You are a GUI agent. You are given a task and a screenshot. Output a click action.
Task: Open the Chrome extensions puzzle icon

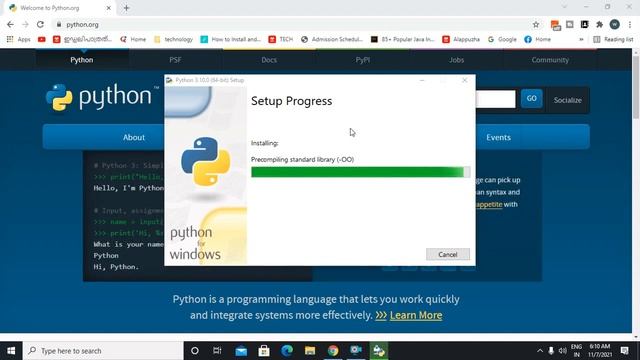pyautogui.click(x=599, y=24)
